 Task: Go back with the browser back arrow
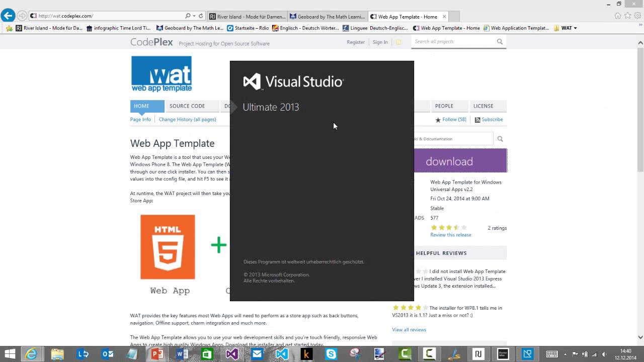[x=8, y=16]
